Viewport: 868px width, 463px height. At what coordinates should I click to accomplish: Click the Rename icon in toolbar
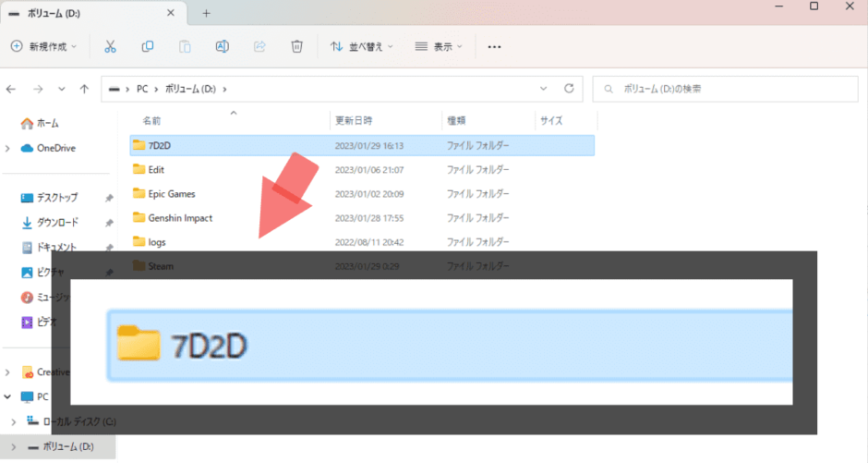point(222,46)
